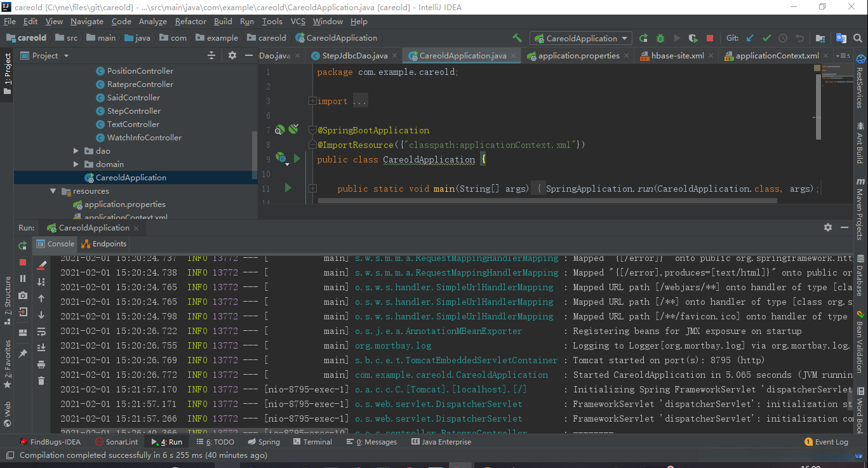The image size is (868, 468).
Task: Collapse the resources folder in project tree
Action: coord(53,191)
